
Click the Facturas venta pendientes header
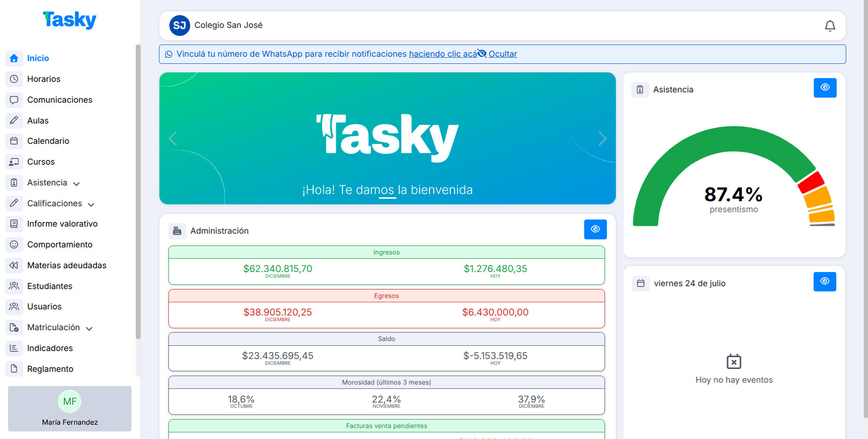pos(386,426)
